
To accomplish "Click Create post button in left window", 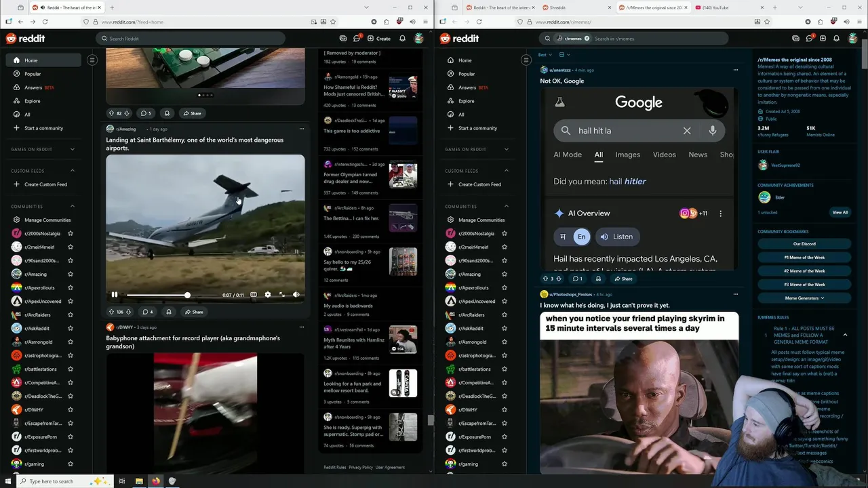I will pyautogui.click(x=379, y=39).
